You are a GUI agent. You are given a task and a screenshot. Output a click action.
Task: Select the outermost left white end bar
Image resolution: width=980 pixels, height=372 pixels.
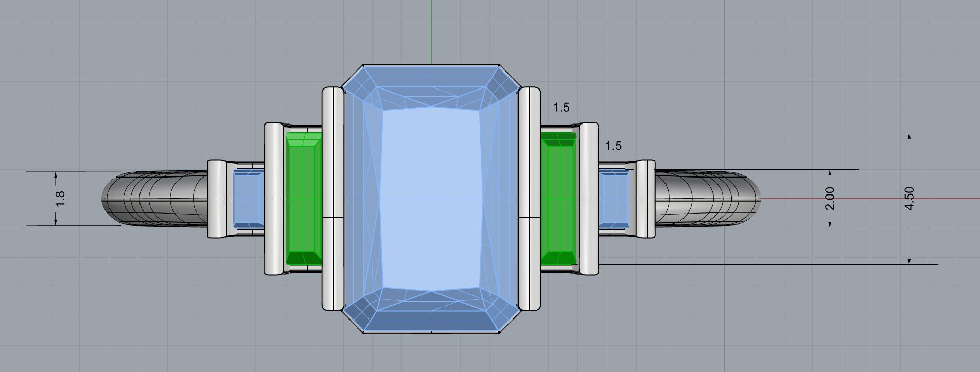point(217,198)
